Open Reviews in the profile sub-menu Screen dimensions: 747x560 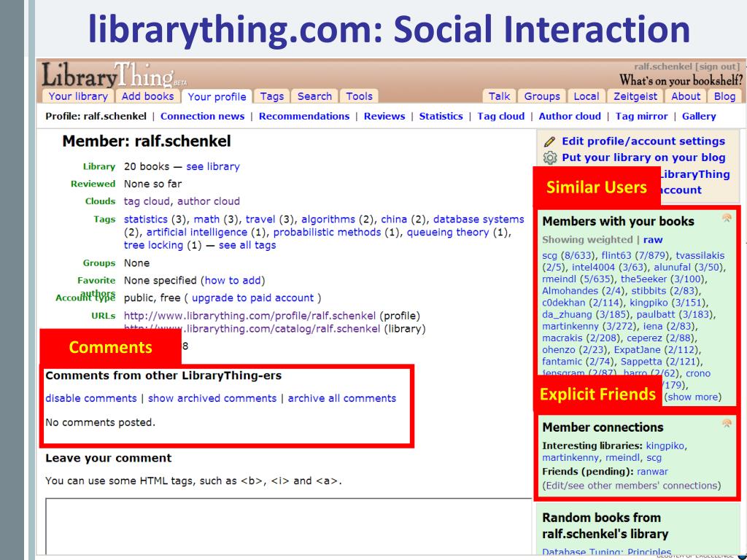tap(384, 116)
